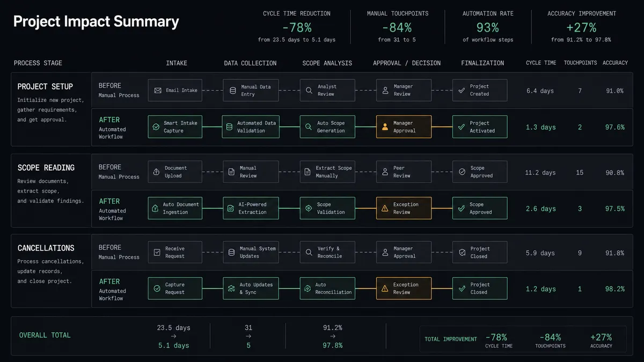Viewport: 644px width, 362px height.
Task: Click shield icon in Cancellations Before-row Project Closed
Action: coord(462,253)
